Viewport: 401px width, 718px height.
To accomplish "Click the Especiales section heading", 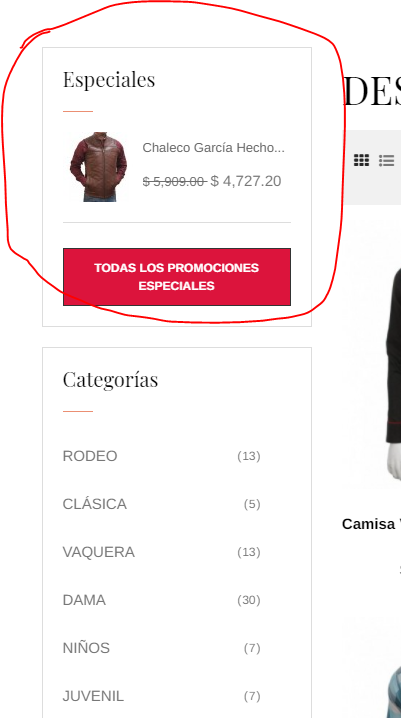I will point(109,80).
